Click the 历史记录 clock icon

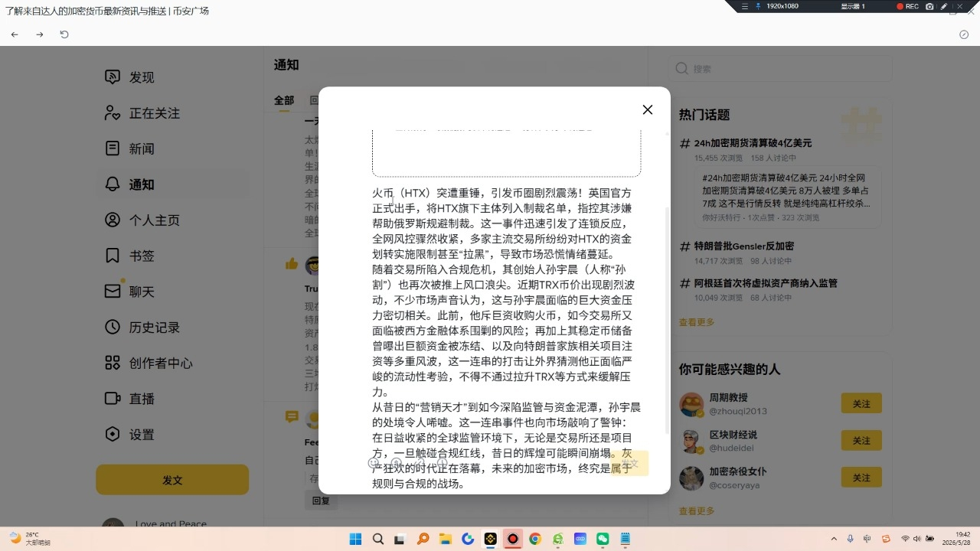coord(113,328)
